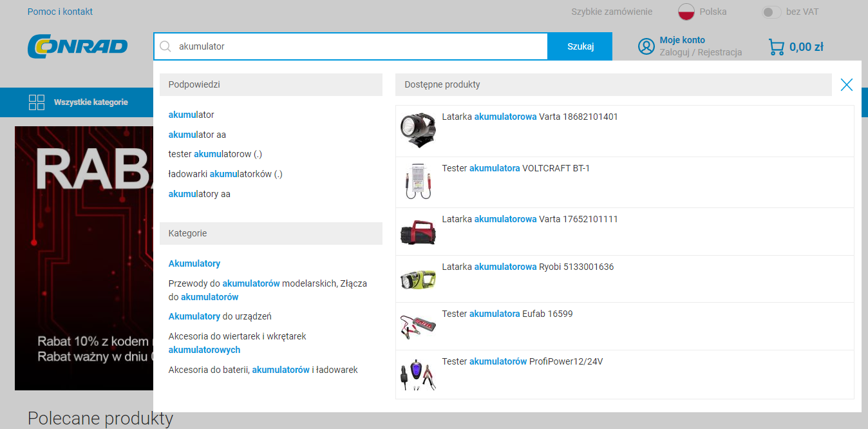The width and height of the screenshot is (868, 429).
Task: Click the Szukaj search button
Action: (580, 46)
